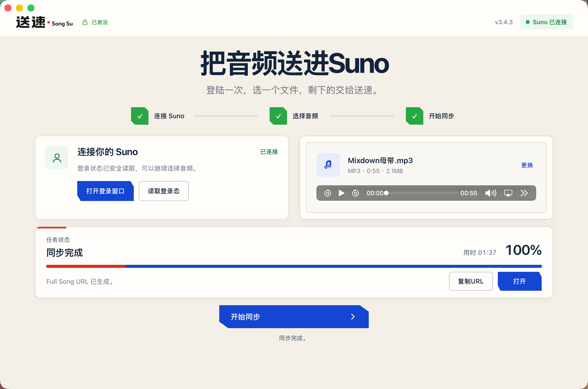Click the v3.4.3 version label
Image resolution: width=588 pixels, height=389 pixels.
point(504,22)
